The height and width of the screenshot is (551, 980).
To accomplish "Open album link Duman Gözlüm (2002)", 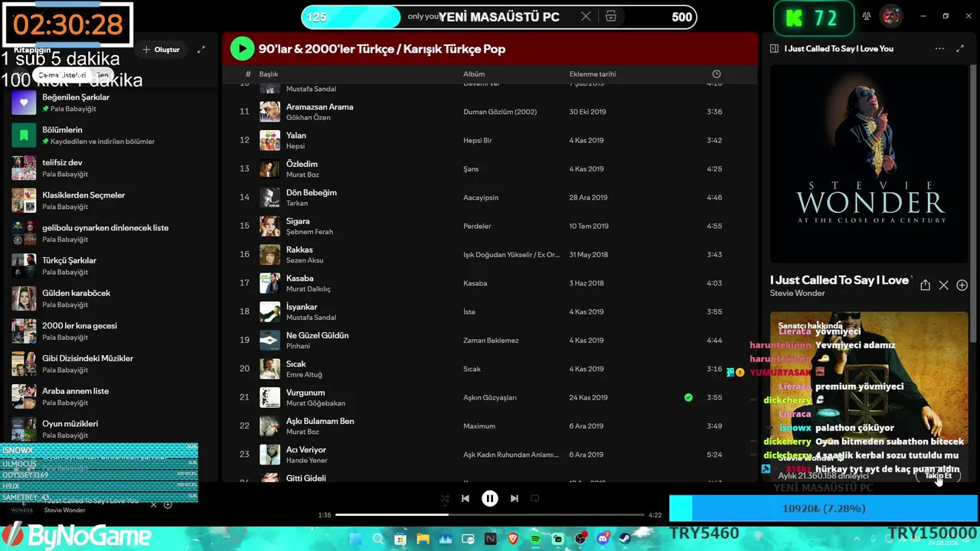I will click(x=500, y=112).
